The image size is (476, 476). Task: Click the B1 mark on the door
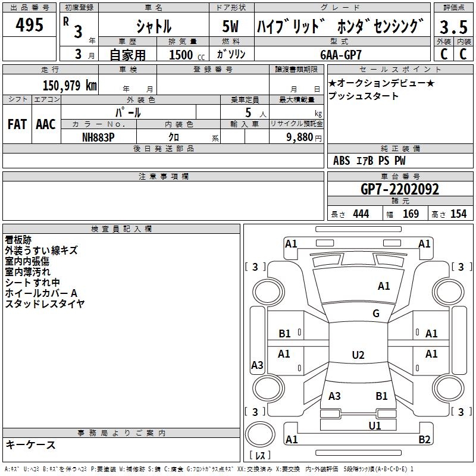[285, 334]
